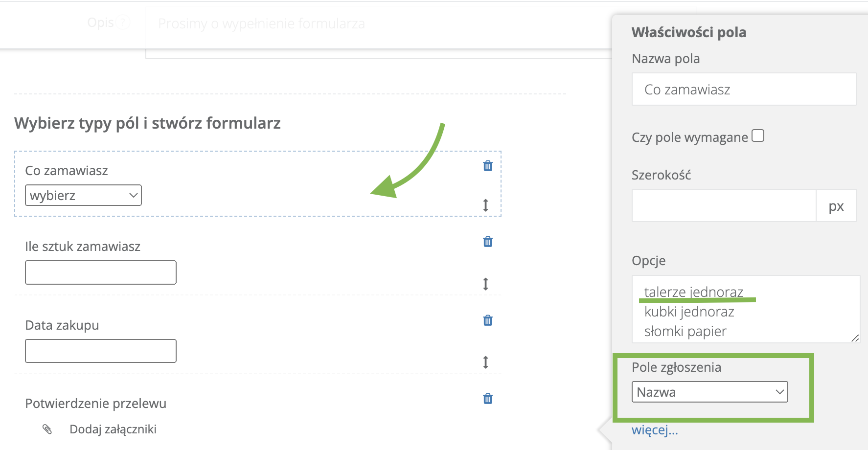Click reorder arrow for 'Data zakupu' field
The height and width of the screenshot is (450, 868).
(485, 362)
